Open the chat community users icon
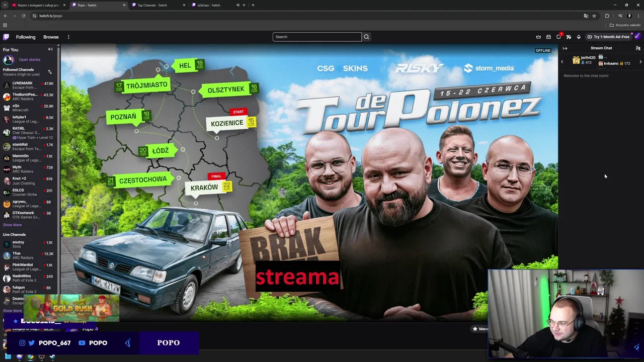The width and height of the screenshot is (644, 362). 638,48
